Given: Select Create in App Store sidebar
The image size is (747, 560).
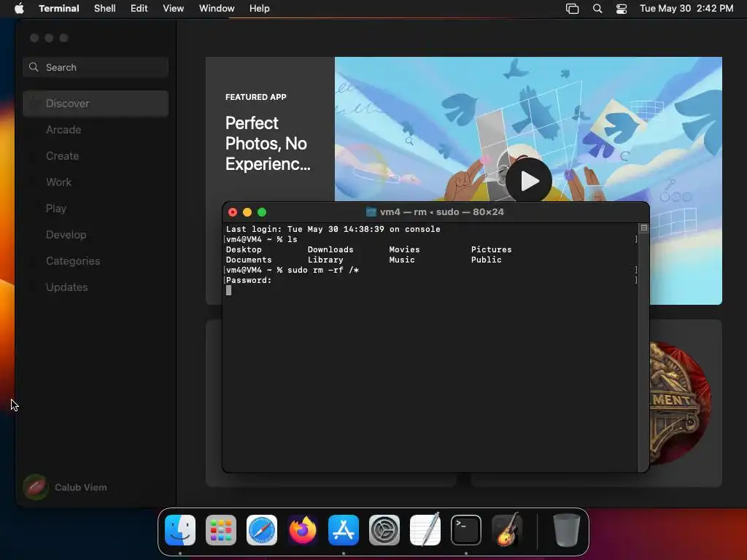Looking at the screenshot, I should point(96,156).
